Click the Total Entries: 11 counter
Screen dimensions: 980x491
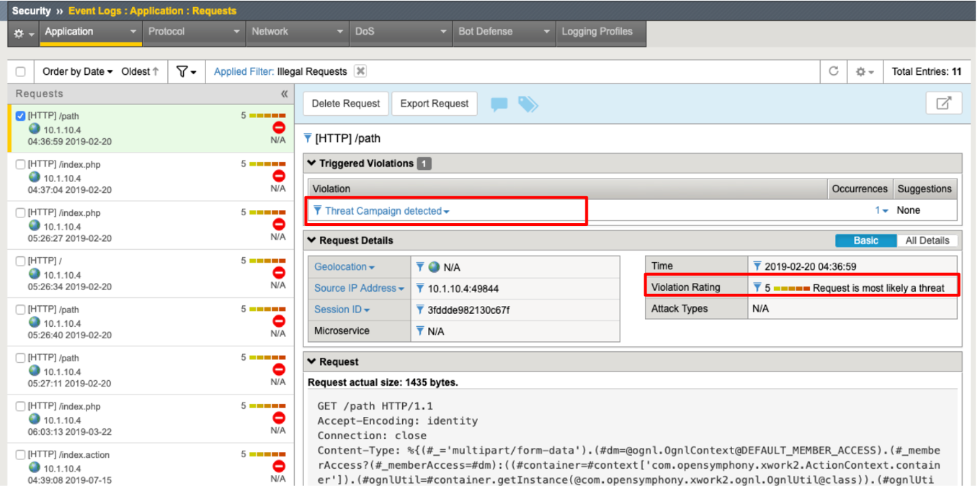click(x=927, y=71)
